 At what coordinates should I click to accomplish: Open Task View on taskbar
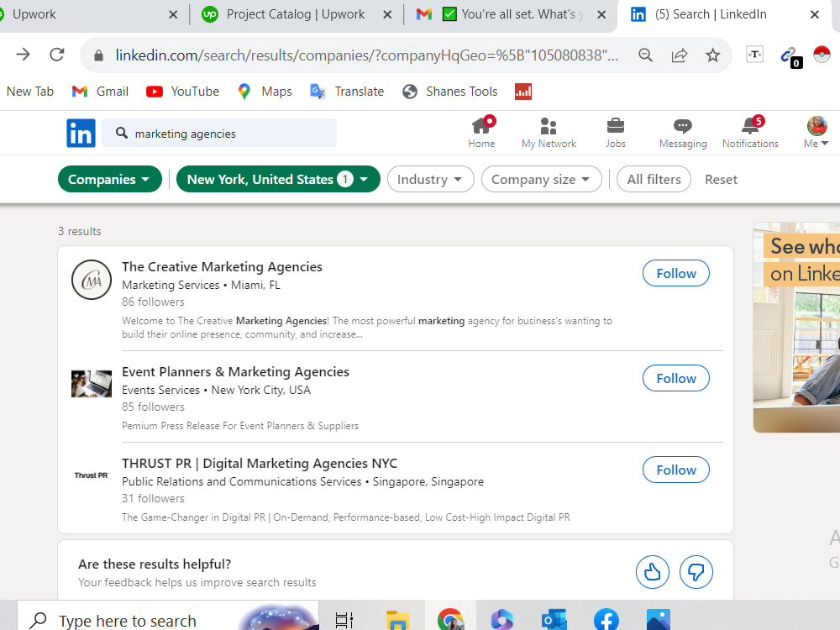(344, 620)
